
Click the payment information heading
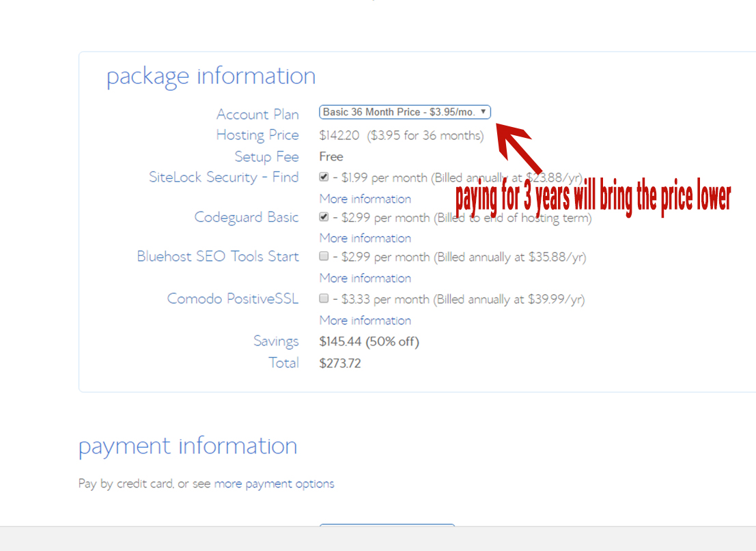pos(188,447)
